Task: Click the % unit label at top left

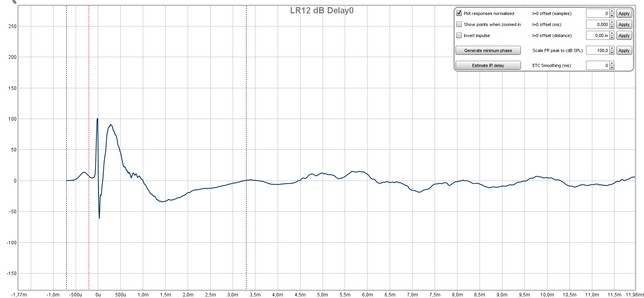Action: [x=14, y=2]
